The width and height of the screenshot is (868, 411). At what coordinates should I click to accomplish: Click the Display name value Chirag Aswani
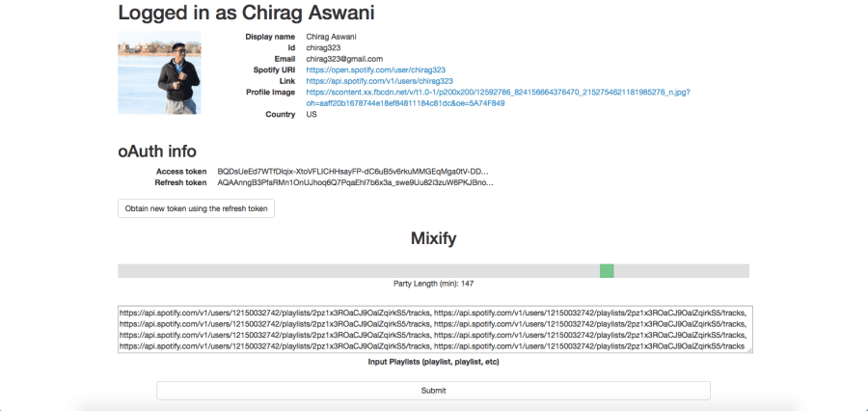point(331,37)
